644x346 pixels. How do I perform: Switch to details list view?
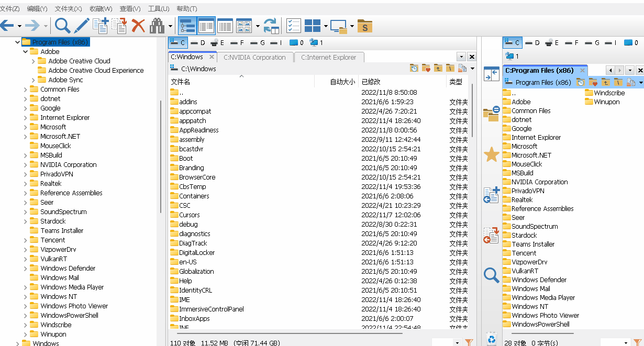point(225,25)
